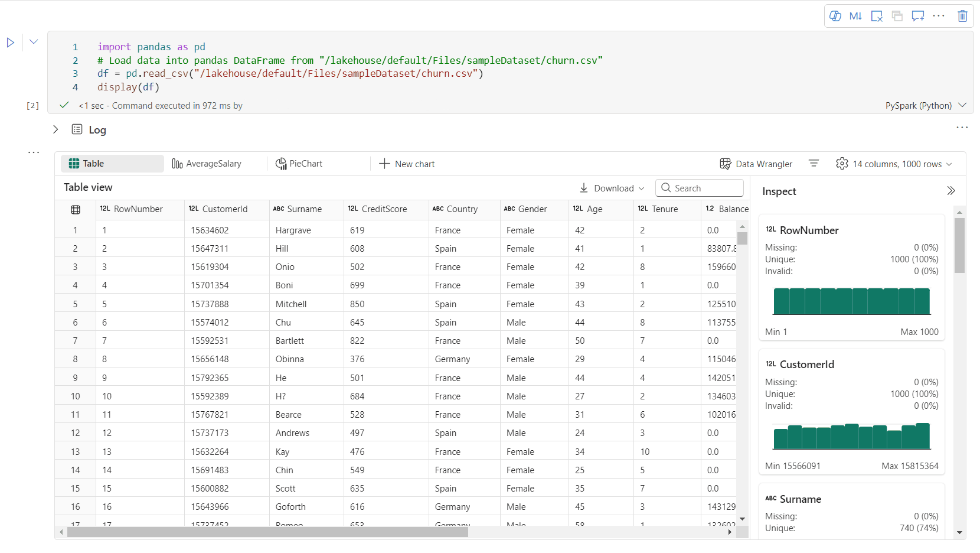980x553 pixels.
Task: Collapse the Log panel
Action: (x=55, y=129)
